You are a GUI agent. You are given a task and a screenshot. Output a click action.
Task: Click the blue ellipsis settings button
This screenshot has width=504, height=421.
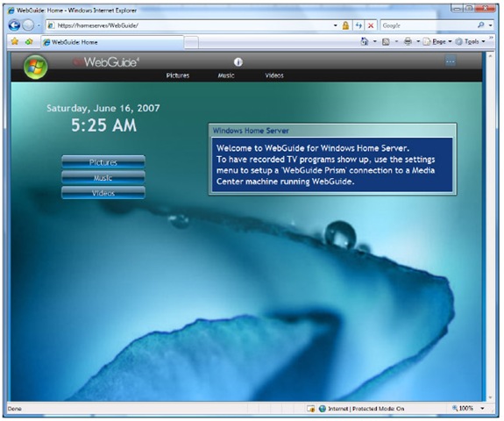click(x=451, y=61)
